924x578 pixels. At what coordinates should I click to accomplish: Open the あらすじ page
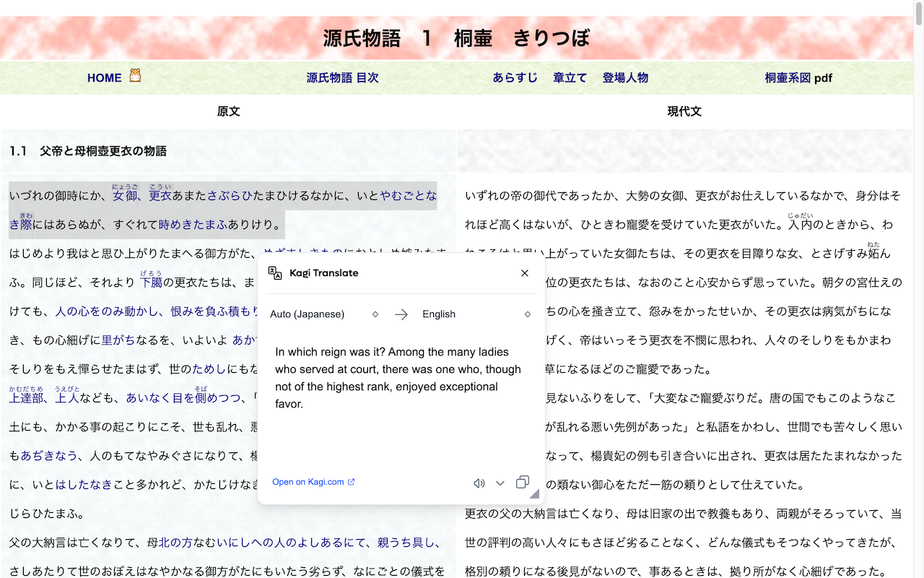(x=515, y=77)
